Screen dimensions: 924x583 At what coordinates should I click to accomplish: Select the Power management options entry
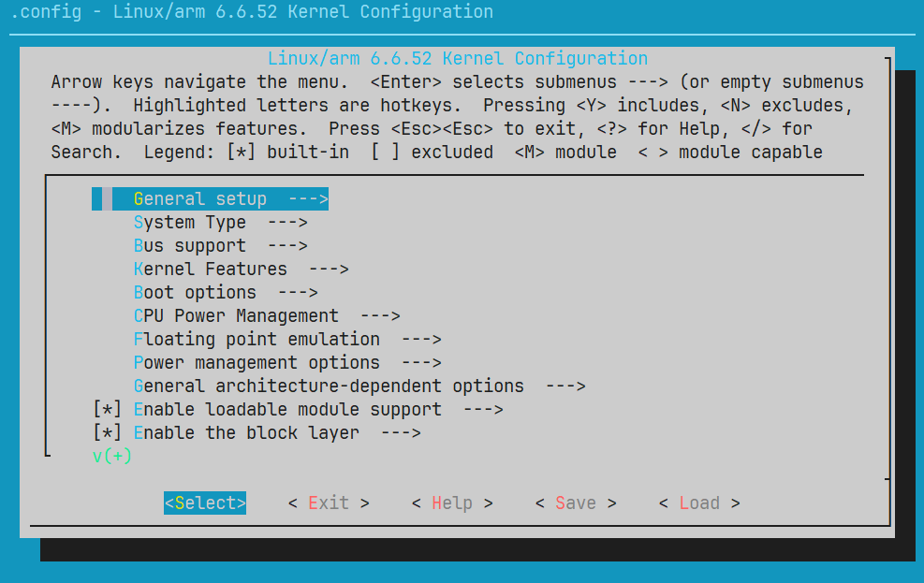click(x=257, y=363)
